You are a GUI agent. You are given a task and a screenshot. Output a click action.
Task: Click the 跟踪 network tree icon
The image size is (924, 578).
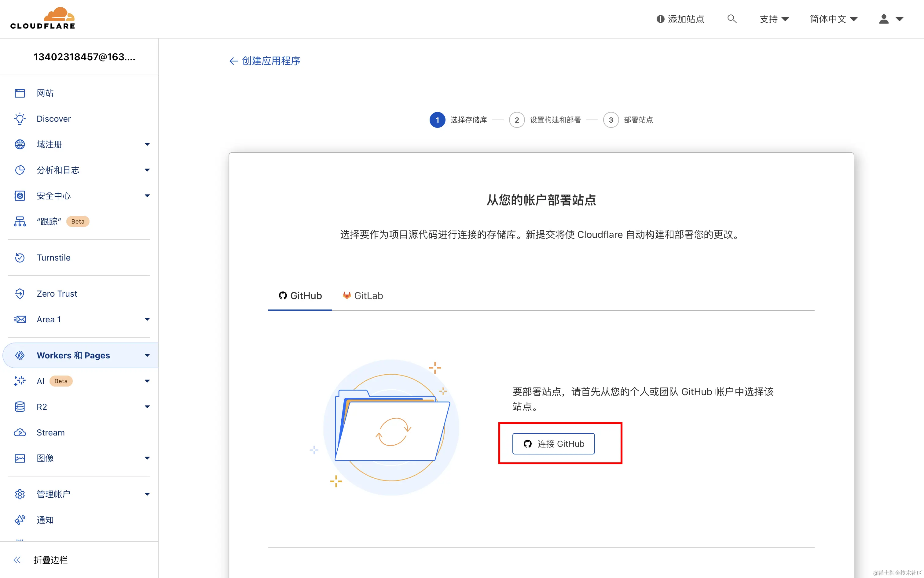pos(20,221)
